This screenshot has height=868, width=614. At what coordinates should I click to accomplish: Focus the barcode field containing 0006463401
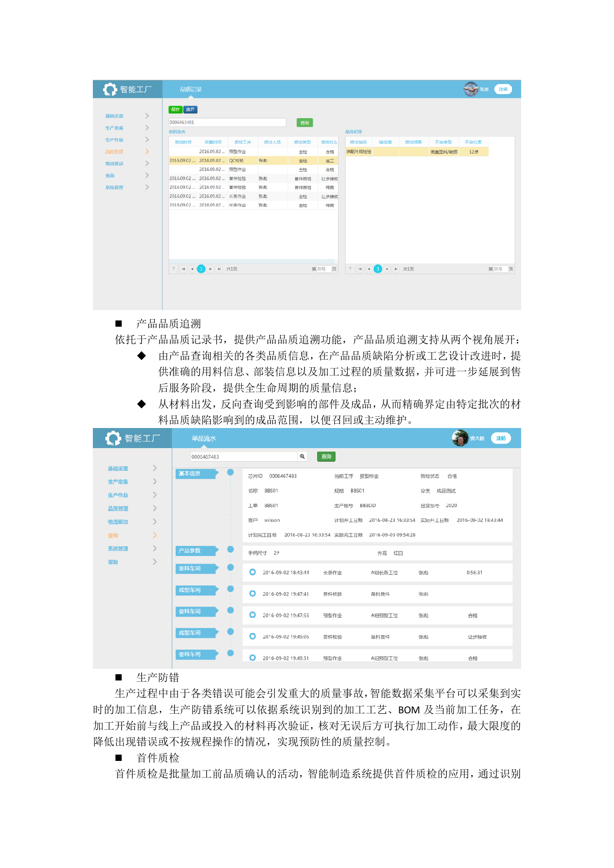227,122
